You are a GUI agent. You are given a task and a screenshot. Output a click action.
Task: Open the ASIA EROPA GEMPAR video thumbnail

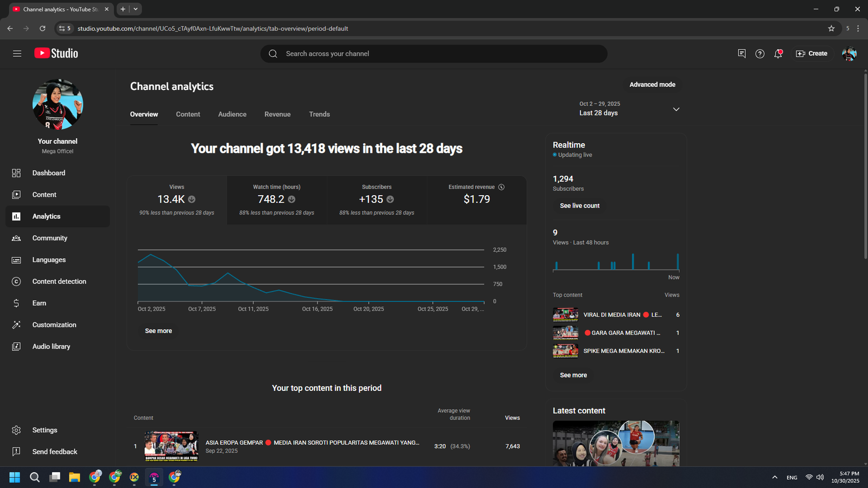pyautogui.click(x=171, y=446)
